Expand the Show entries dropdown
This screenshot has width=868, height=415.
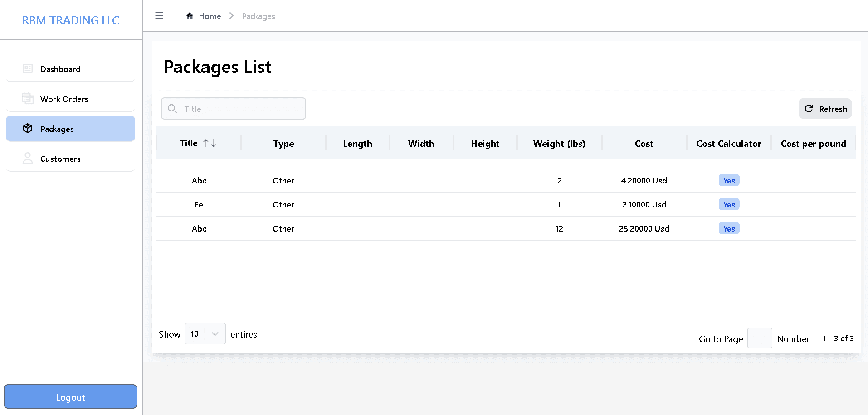point(205,334)
